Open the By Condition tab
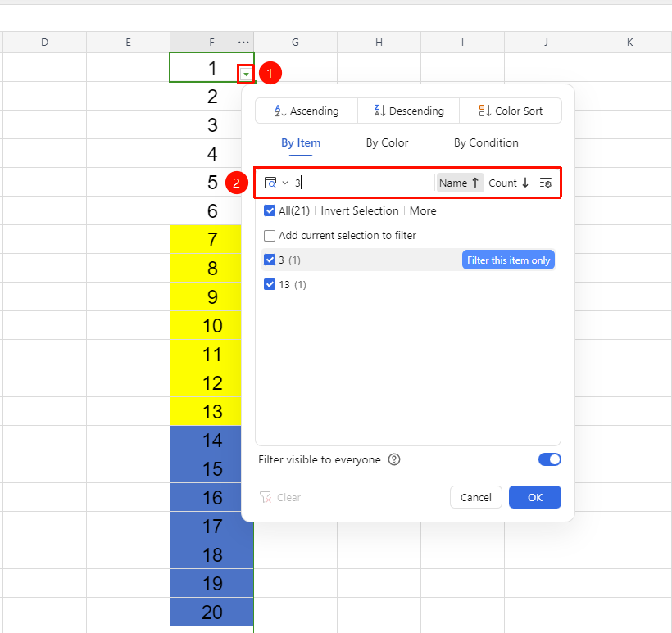Screen dimensions: 672x633 pyautogui.click(x=486, y=143)
